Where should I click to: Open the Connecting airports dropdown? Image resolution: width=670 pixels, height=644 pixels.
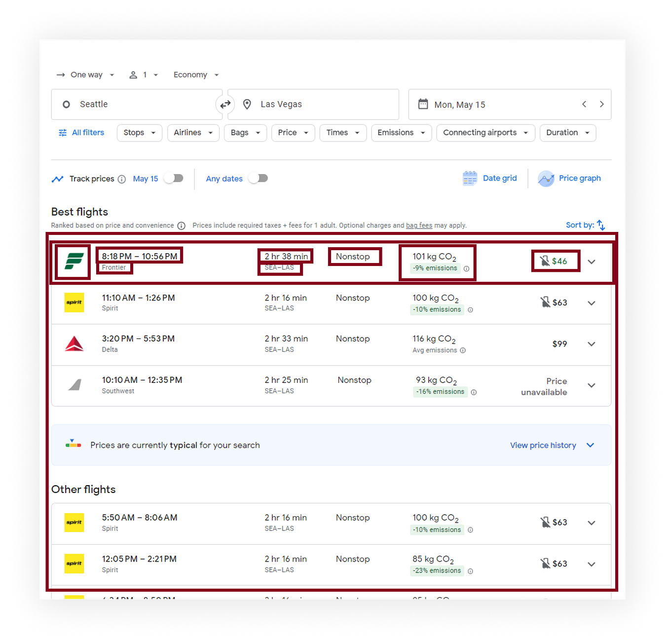pos(485,132)
